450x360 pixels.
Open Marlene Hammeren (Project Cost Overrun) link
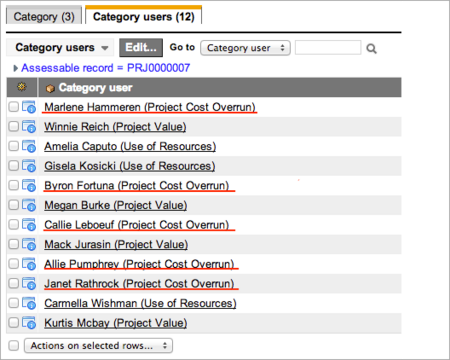(x=150, y=107)
